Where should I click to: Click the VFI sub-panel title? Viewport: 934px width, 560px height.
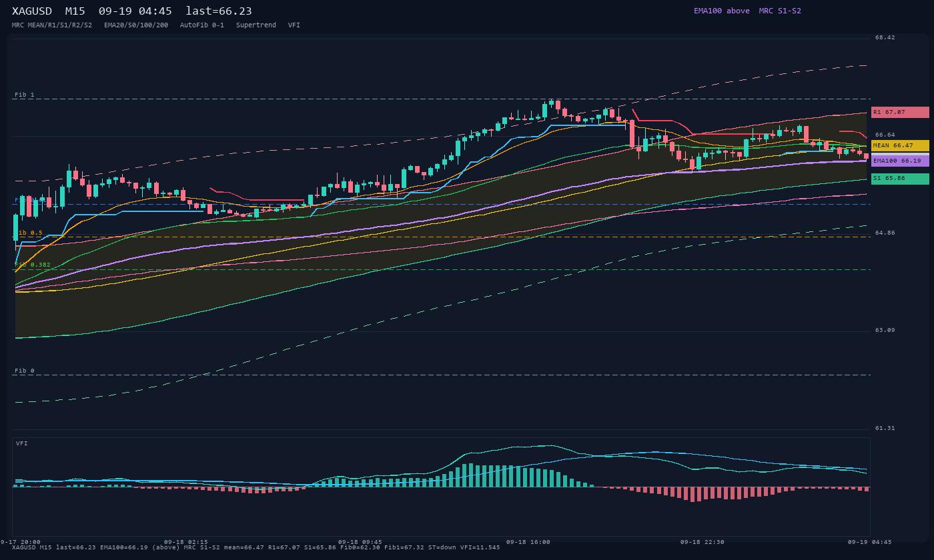[22, 443]
